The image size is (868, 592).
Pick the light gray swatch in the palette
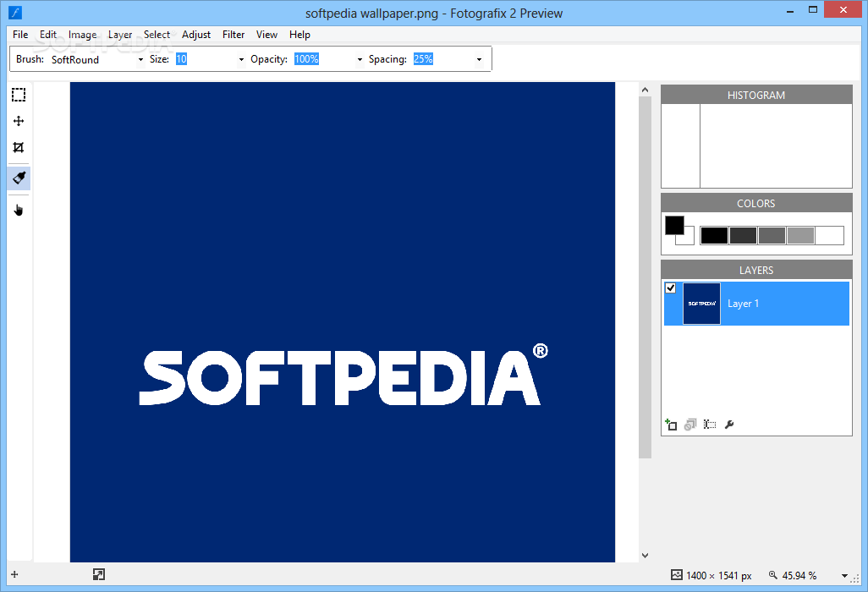pos(800,235)
